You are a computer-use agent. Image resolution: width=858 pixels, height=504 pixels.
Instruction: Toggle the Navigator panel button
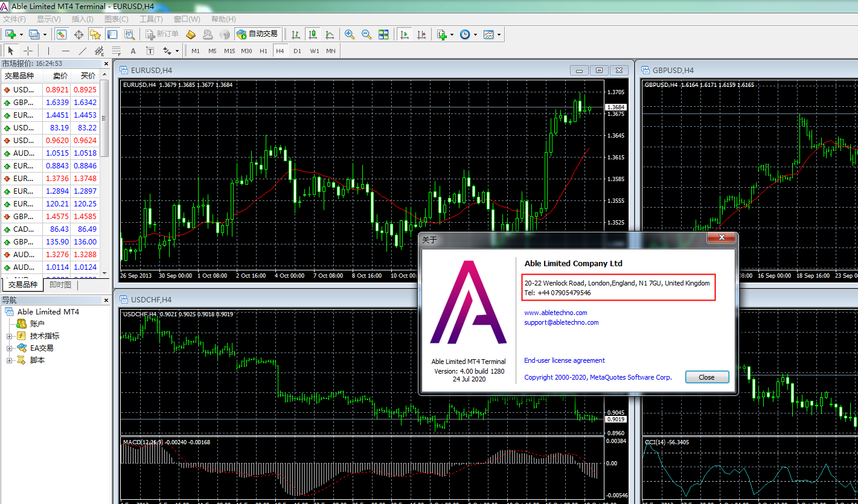coord(95,34)
